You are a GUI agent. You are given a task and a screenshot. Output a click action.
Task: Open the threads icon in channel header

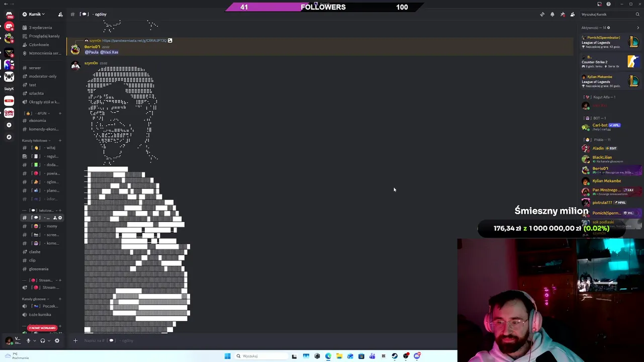tap(542, 14)
